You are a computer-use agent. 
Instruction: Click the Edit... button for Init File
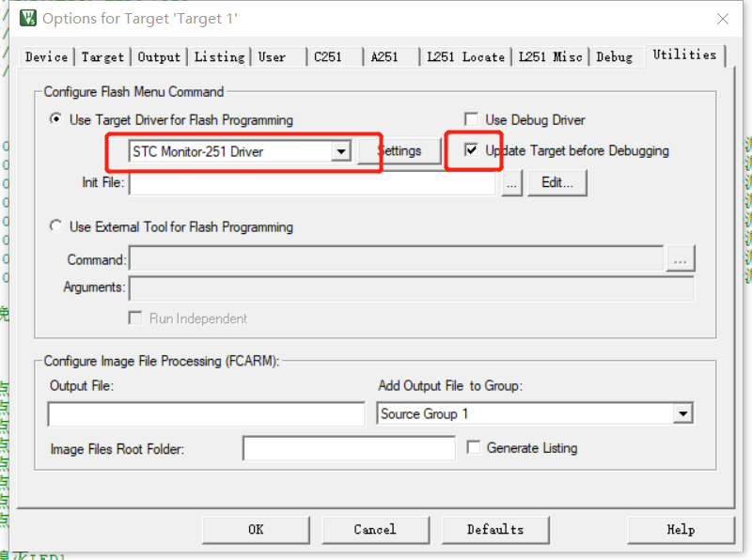pos(556,182)
